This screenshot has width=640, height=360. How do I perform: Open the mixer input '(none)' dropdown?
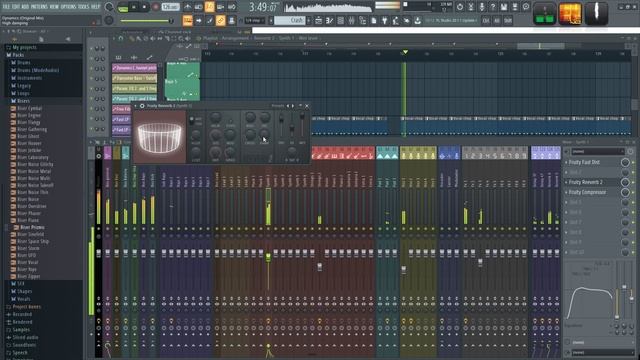tap(598, 151)
